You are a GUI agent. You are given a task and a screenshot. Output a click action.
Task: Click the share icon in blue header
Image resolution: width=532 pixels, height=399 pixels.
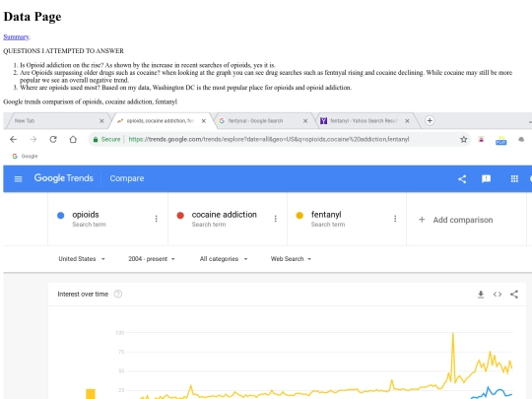tap(462, 178)
